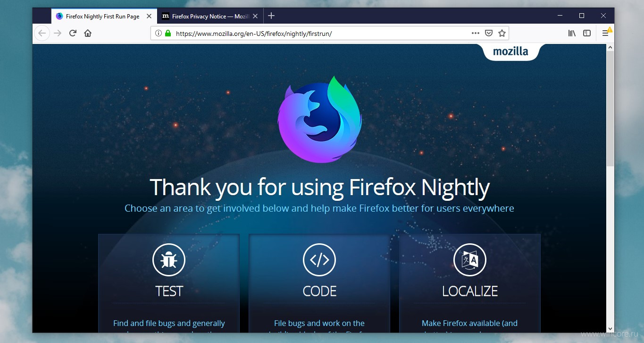Close the Firefox window

(603, 16)
